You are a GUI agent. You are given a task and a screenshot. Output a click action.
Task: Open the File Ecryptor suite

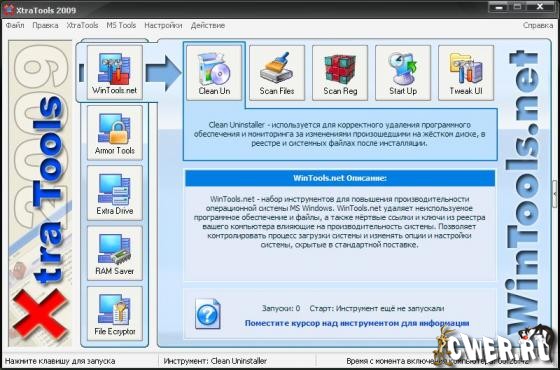coord(115,314)
